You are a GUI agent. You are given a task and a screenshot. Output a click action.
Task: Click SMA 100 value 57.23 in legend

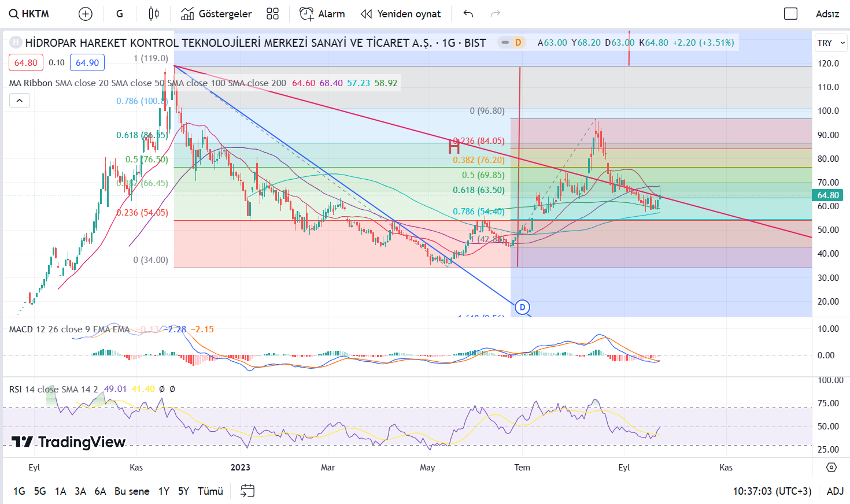[x=359, y=83]
